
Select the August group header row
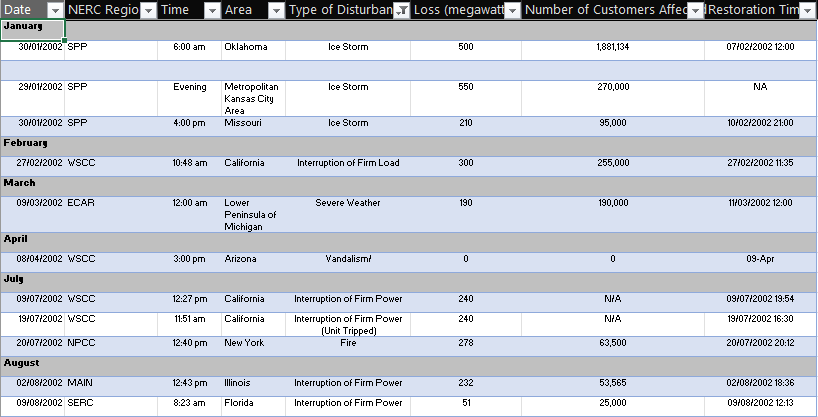[409, 366]
